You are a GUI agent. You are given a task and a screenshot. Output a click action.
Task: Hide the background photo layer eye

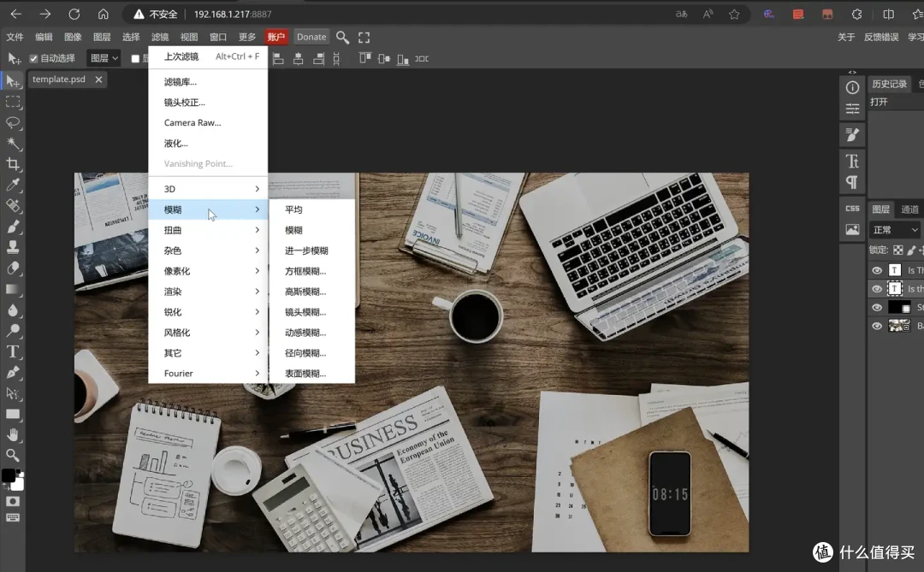[x=877, y=326]
